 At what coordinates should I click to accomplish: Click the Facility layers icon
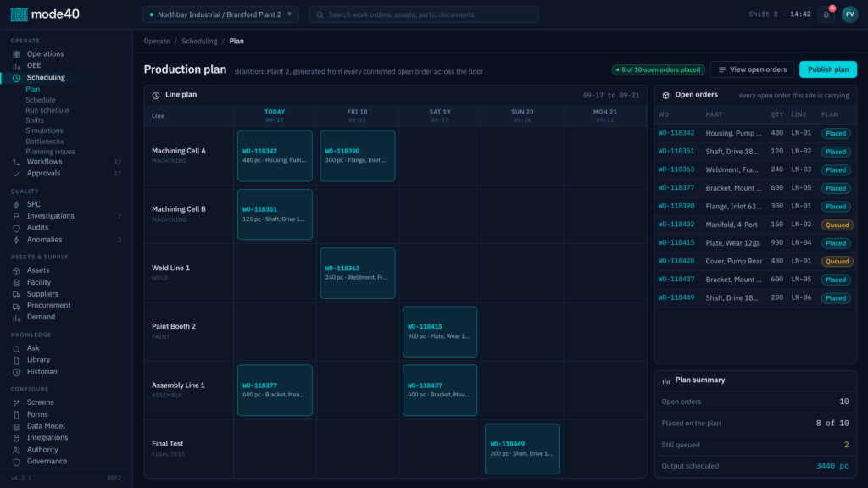point(17,283)
